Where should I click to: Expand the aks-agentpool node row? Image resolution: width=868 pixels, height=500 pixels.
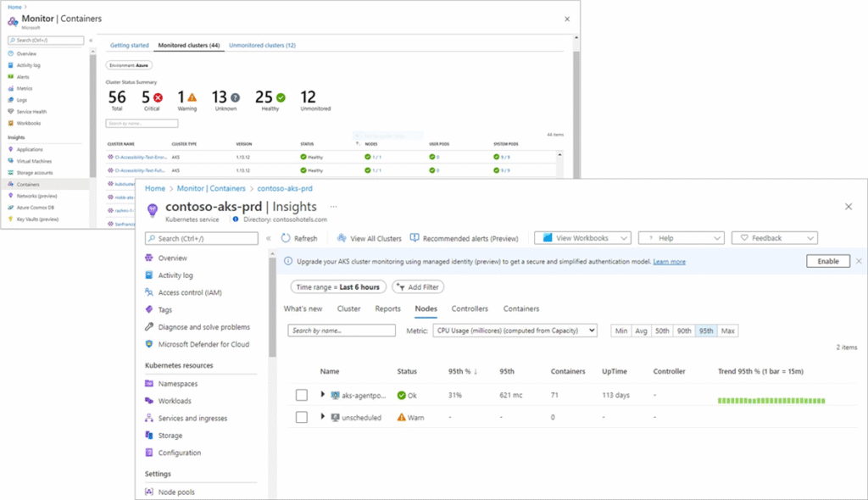tap(323, 394)
